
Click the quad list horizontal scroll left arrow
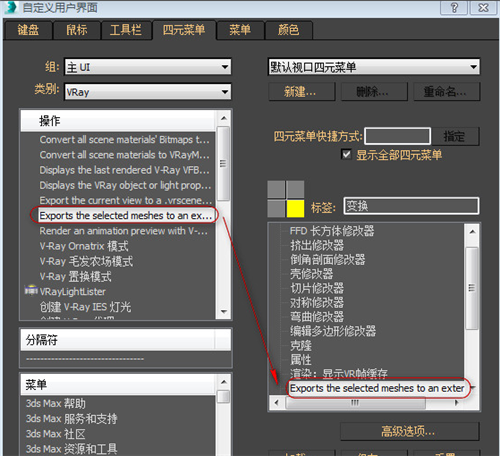[x=276, y=403]
